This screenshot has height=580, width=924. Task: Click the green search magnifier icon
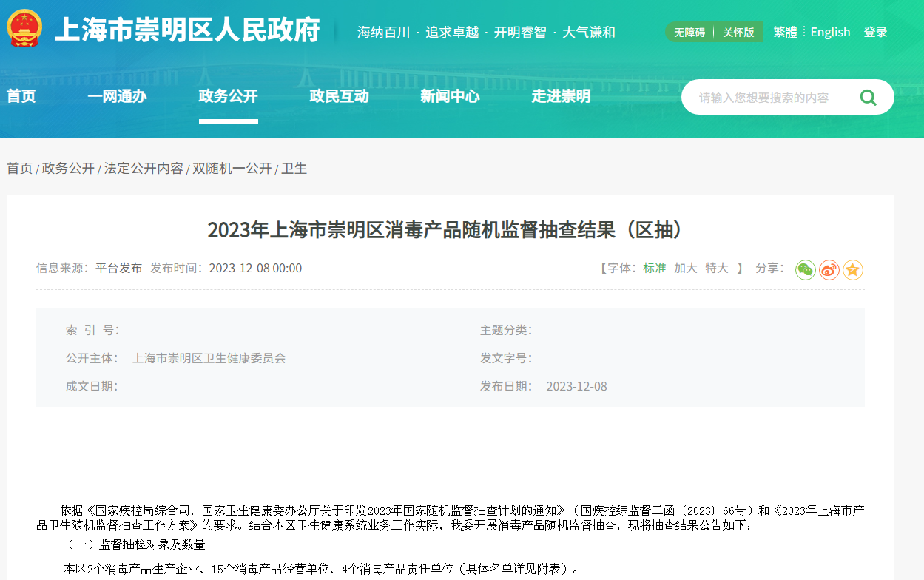tap(868, 98)
